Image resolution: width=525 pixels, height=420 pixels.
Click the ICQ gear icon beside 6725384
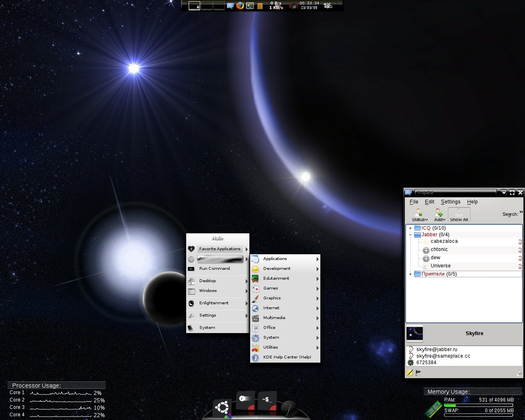[411, 363]
